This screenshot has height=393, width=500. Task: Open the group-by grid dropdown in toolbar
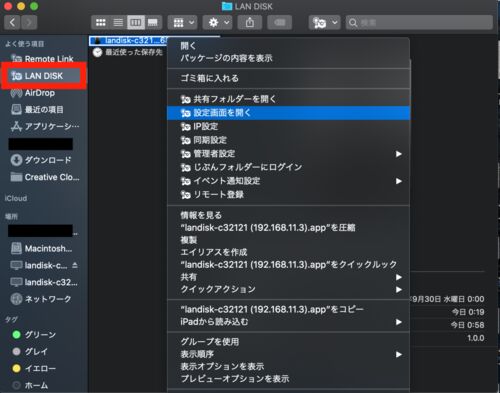coord(182,23)
